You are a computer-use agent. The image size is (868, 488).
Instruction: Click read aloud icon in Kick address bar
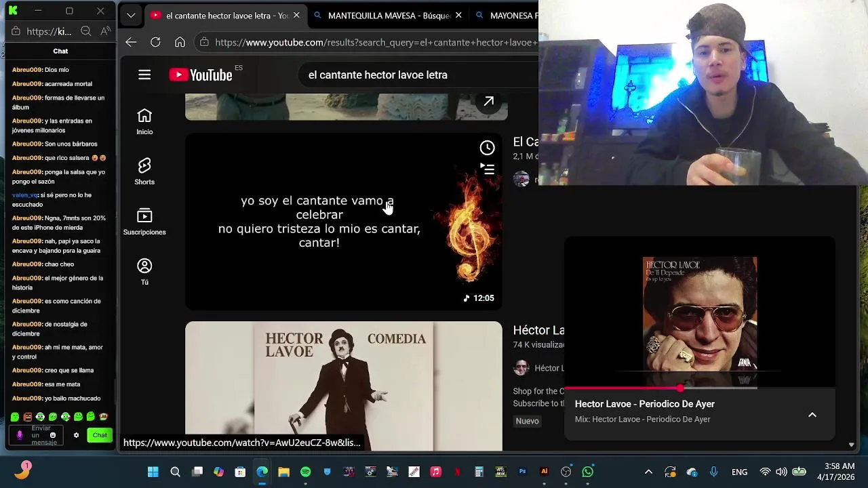pyautogui.click(x=105, y=31)
